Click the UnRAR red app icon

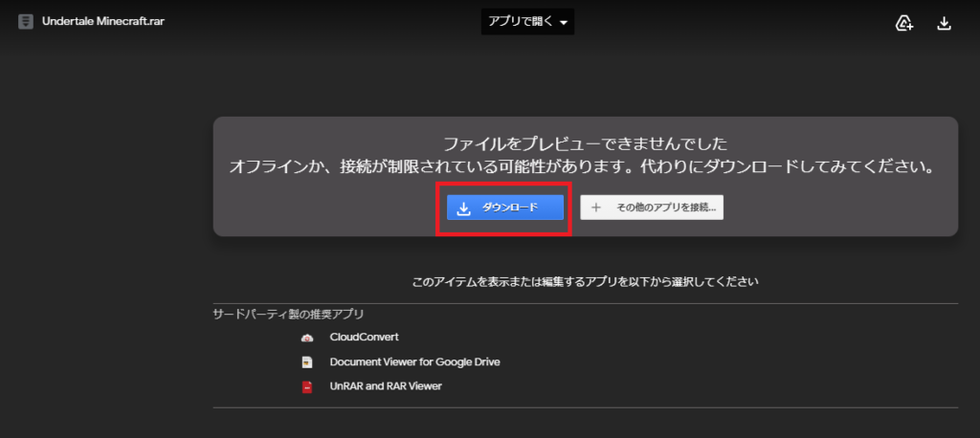(307, 386)
